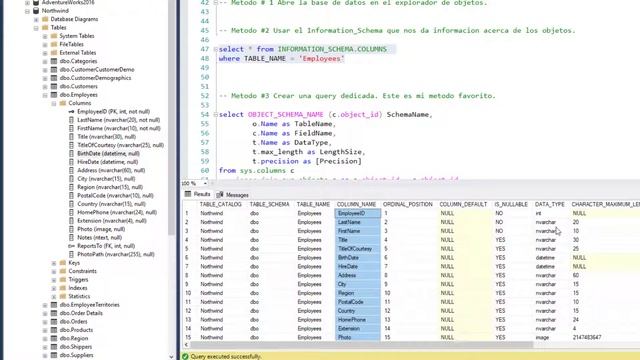This screenshot has width=640, height=360.
Task: Expand the Indexes folder
Action: coord(53,288)
